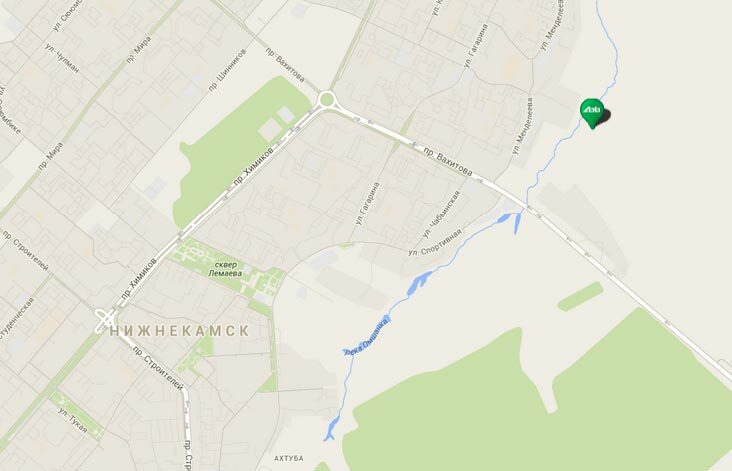Click the ул. Гагарина label near ул. Чабьинская
Screen dimensions: 732x471
point(367,204)
